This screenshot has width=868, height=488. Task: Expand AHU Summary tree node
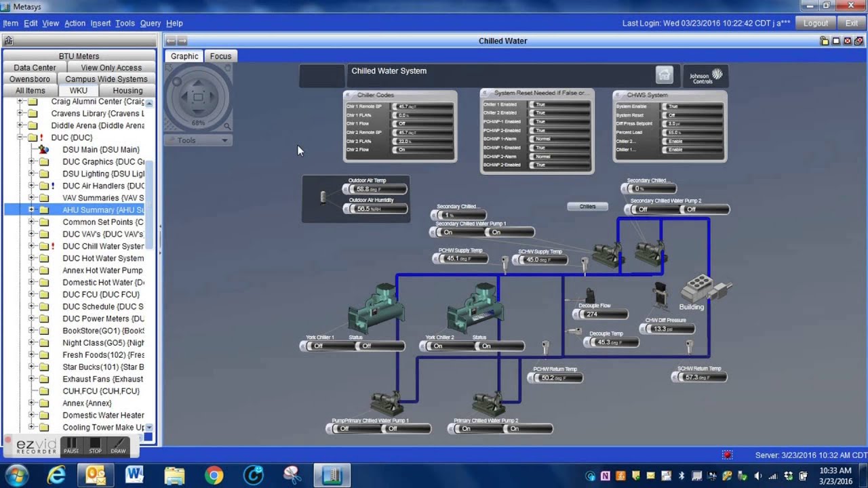pos(31,210)
